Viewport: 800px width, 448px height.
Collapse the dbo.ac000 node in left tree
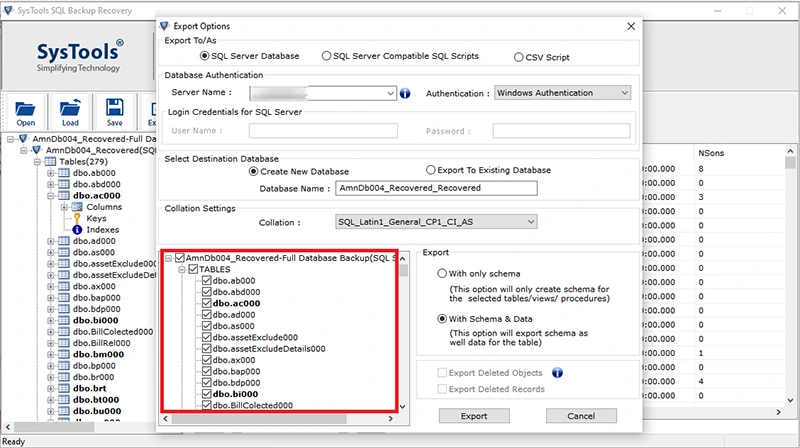[51, 196]
